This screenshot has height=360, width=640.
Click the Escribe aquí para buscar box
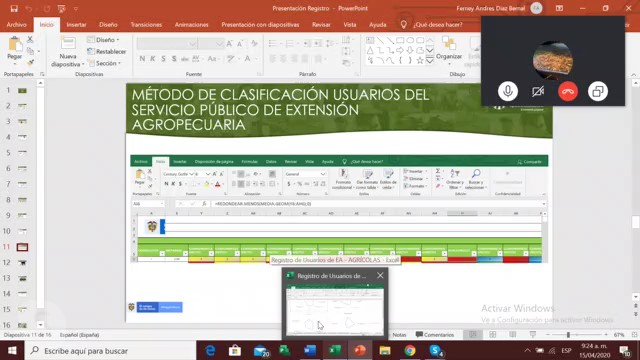pyautogui.click(x=110, y=351)
